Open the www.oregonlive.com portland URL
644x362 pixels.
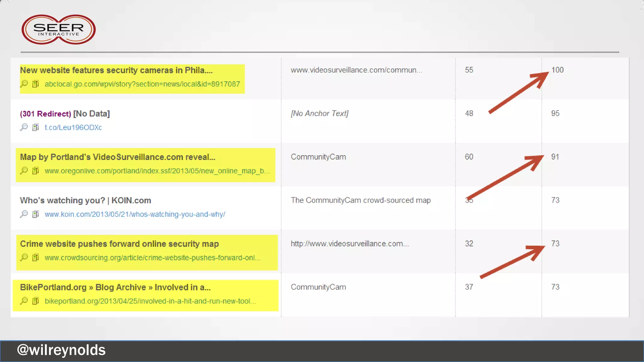click(x=157, y=171)
